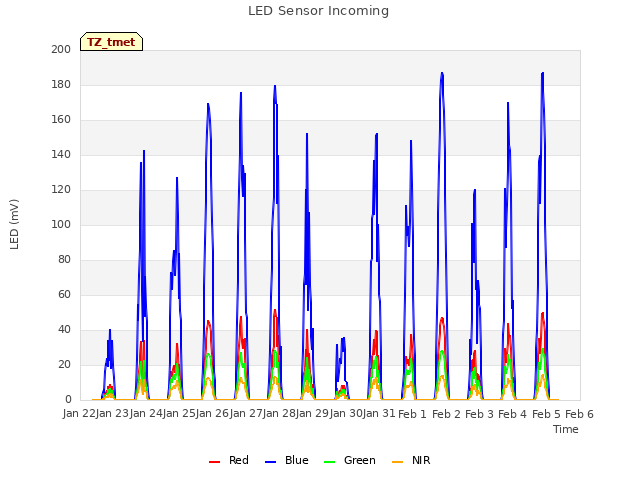Viewport: 640px width, 480px height.
Task: Click the orange NIR legend color marker
Action: coord(398,462)
